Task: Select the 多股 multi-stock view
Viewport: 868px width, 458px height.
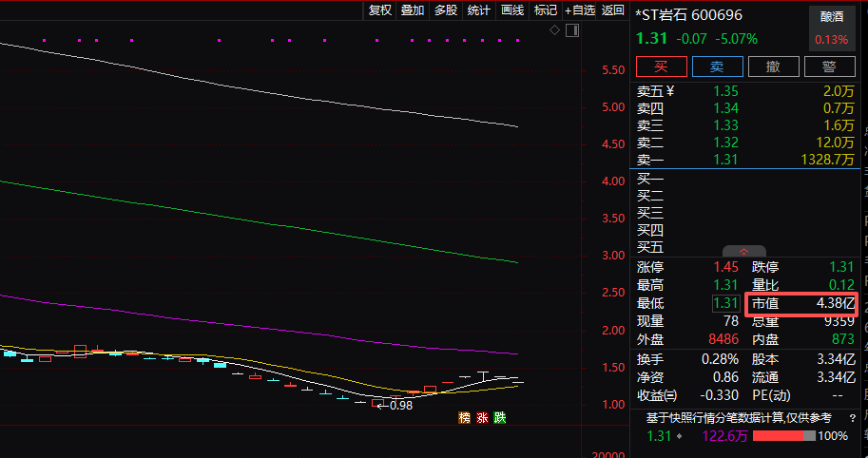Action: click(446, 10)
